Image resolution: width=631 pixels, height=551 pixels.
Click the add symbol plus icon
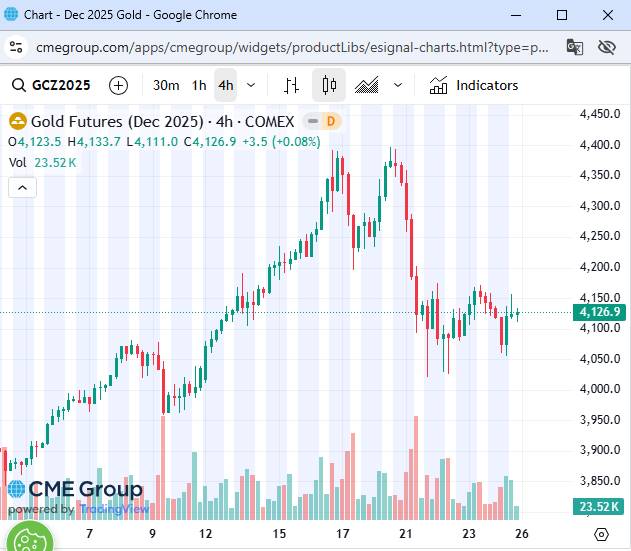click(x=118, y=85)
